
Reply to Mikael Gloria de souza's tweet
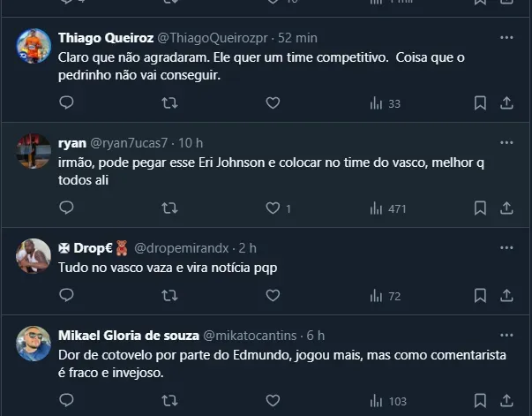point(66,401)
